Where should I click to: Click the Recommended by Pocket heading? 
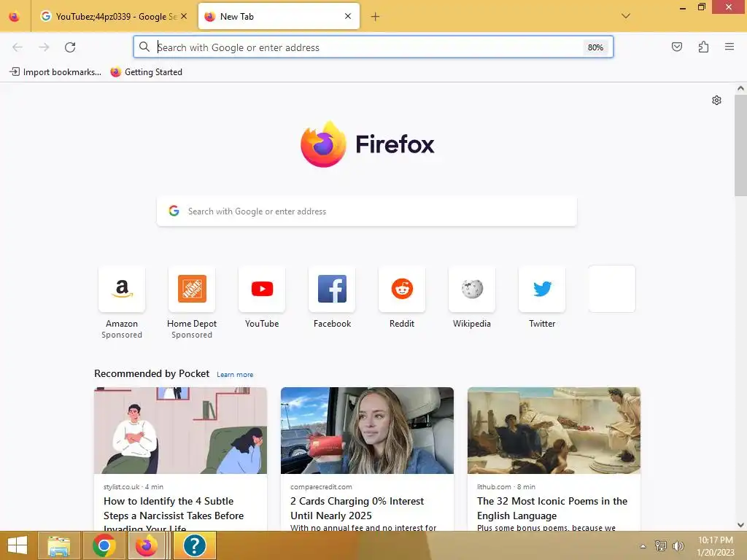(152, 374)
